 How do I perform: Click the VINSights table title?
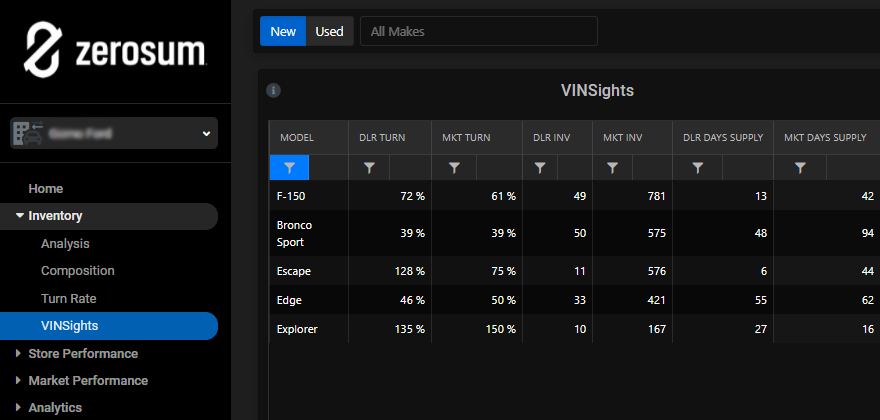[597, 90]
